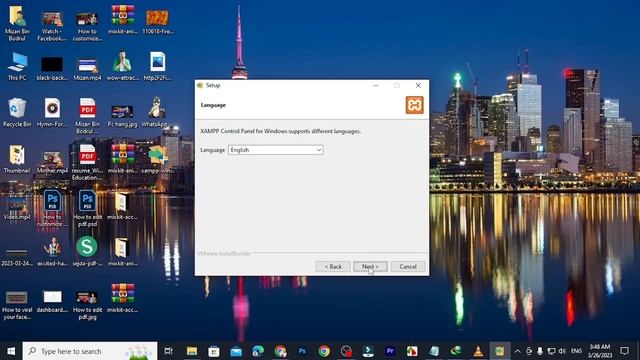This screenshot has width=640, height=360.
Task: Click the ENG language indicator
Action: [x=576, y=351]
